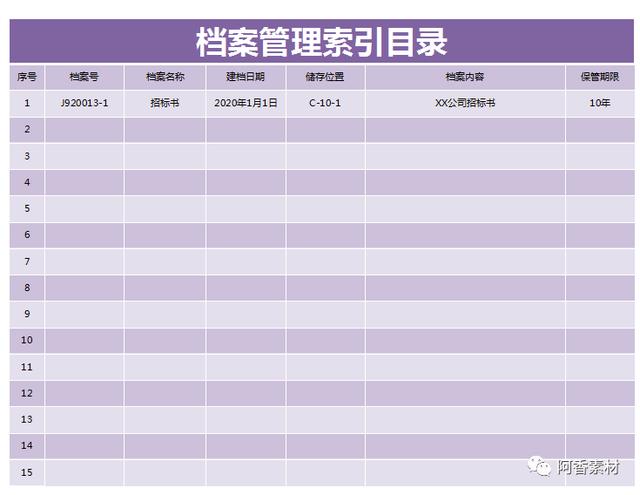This screenshot has height=495, width=640.
Task: Click empty 档案号 cell in row 2
Action: (x=84, y=130)
